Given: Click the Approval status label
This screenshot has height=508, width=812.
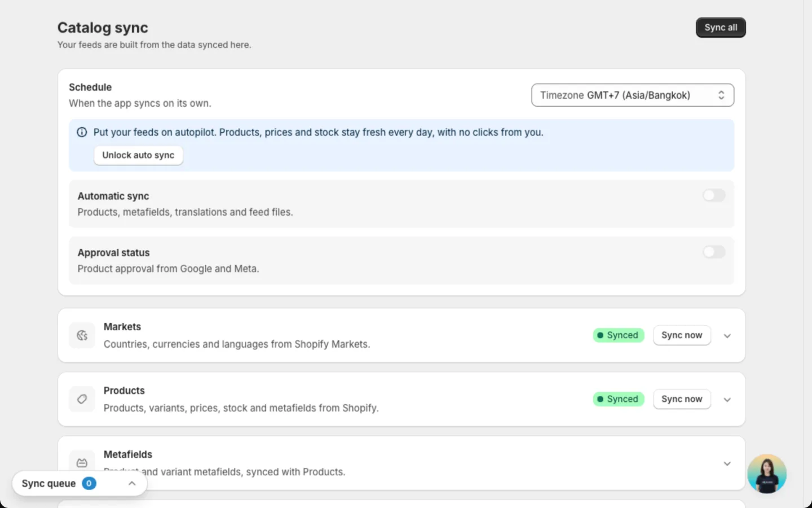Looking at the screenshot, I should [113, 252].
